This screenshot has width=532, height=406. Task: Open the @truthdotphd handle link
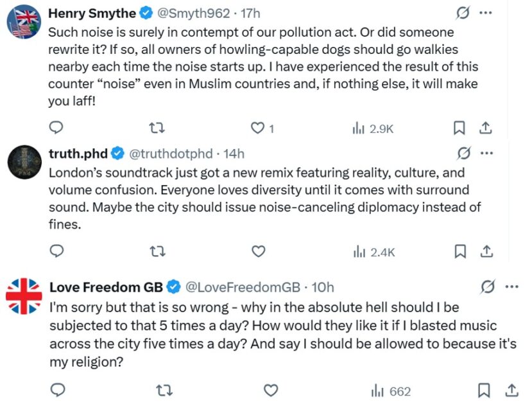pyautogui.click(x=171, y=154)
